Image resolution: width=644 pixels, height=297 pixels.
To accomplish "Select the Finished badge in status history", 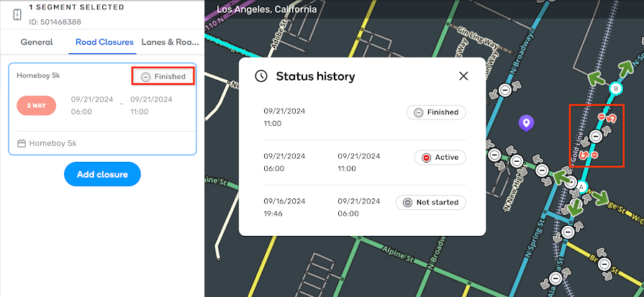I will point(436,112).
